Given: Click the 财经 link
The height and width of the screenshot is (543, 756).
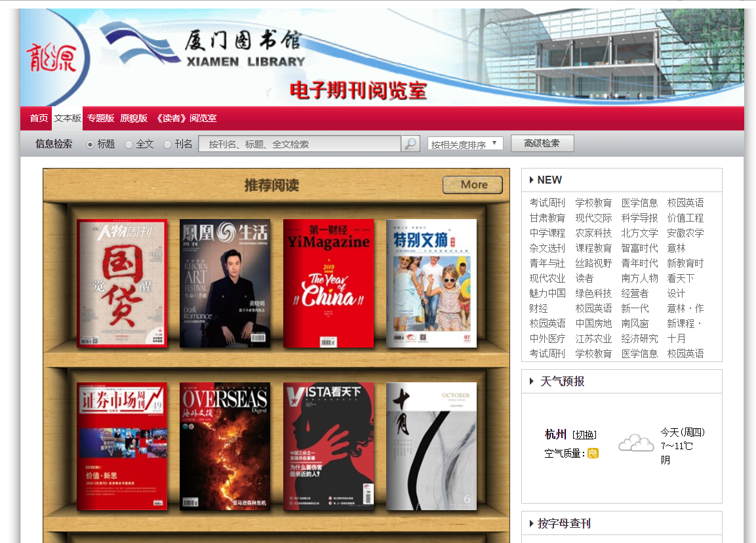Looking at the screenshot, I should (x=538, y=309).
